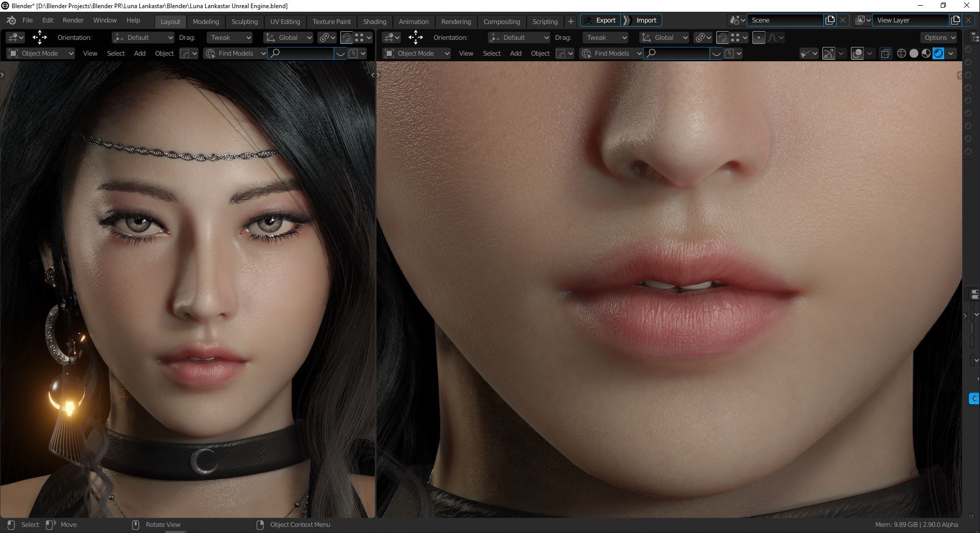Add a new workspace with plus icon
980x533 pixels.
(x=571, y=21)
